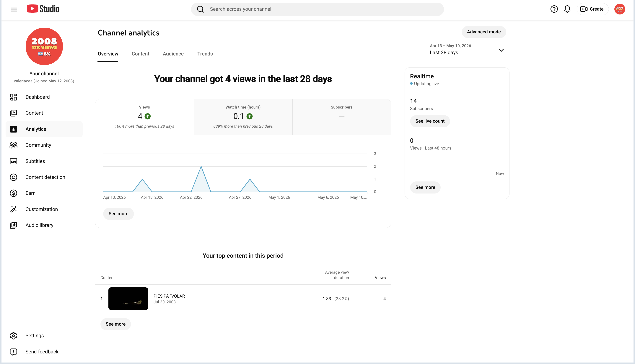This screenshot has width=635, height=364.
Task: Select the Watch time (hours) card
Action: pyautogui.click(x=243, y=117)
